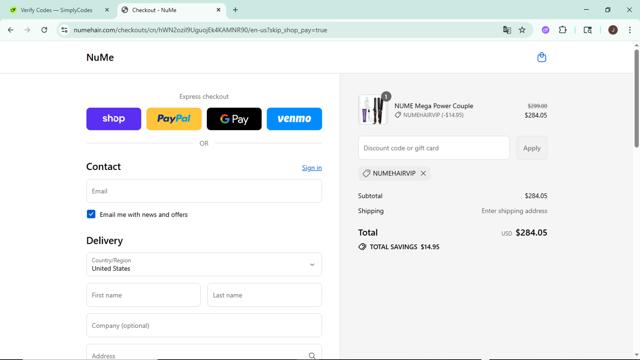Open a new browser tab
The width and height of the screenshot is (640, 360).
tap(235, 10)
